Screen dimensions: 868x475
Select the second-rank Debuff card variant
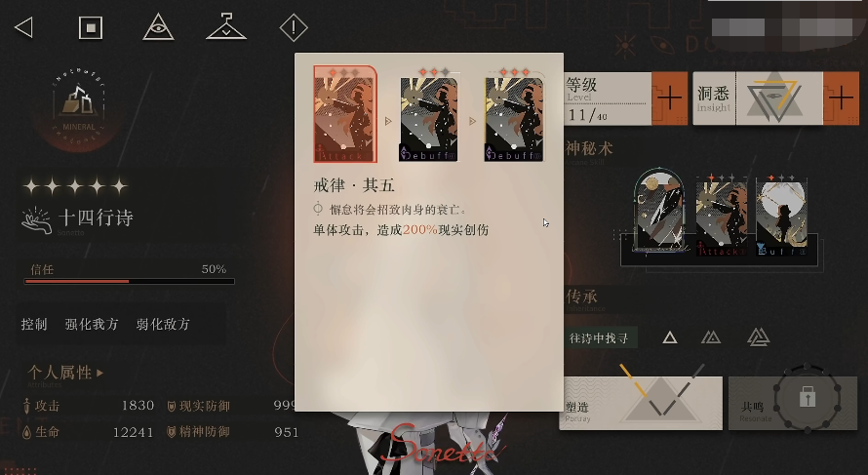point(429,116)
